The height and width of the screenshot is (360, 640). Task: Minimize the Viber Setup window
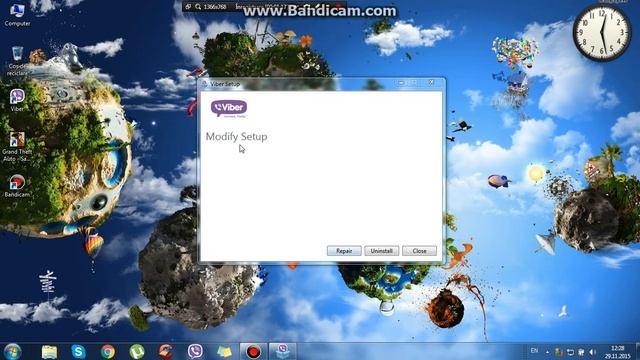click(401, 83)
